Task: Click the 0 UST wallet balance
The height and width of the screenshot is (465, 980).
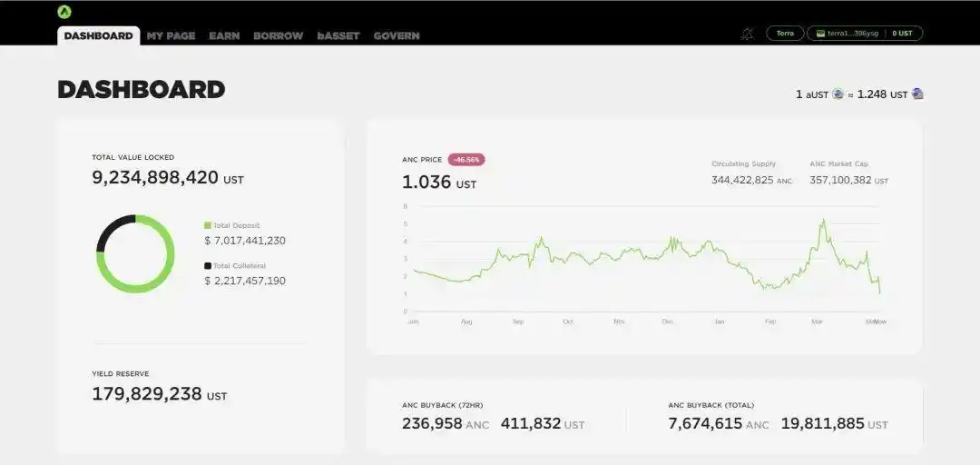Action: (x=902, y=34)
